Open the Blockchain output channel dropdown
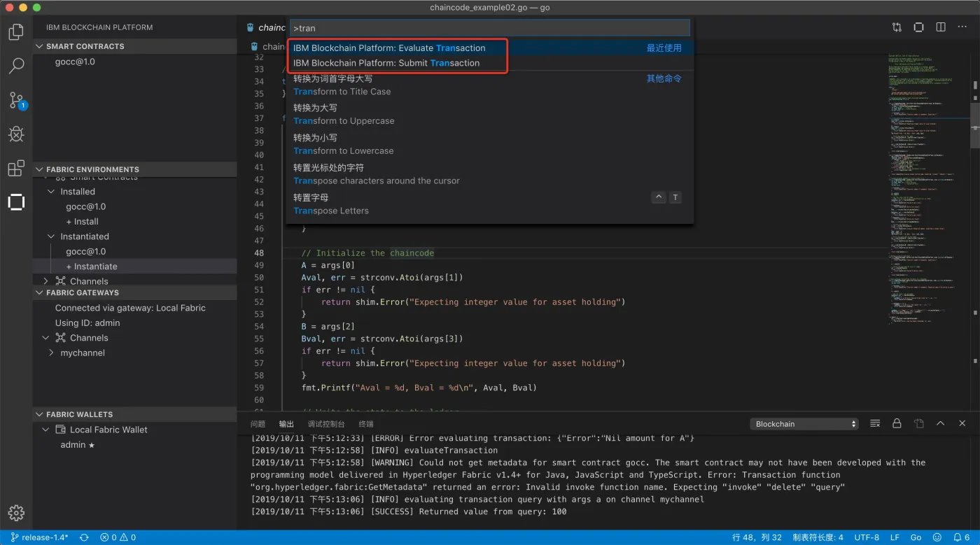 click(x=804, y=424)
